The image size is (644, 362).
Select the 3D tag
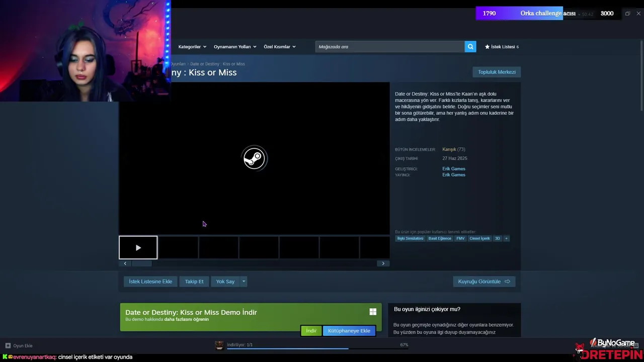[498, 238]
